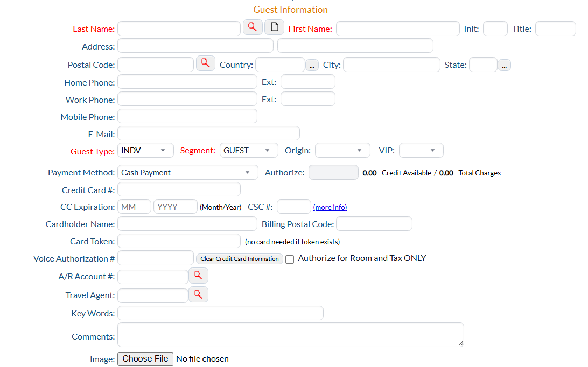Click the First Name input field
Viewport: 588px width, 367px height.
pyautogui.click(x=397, y=29)
